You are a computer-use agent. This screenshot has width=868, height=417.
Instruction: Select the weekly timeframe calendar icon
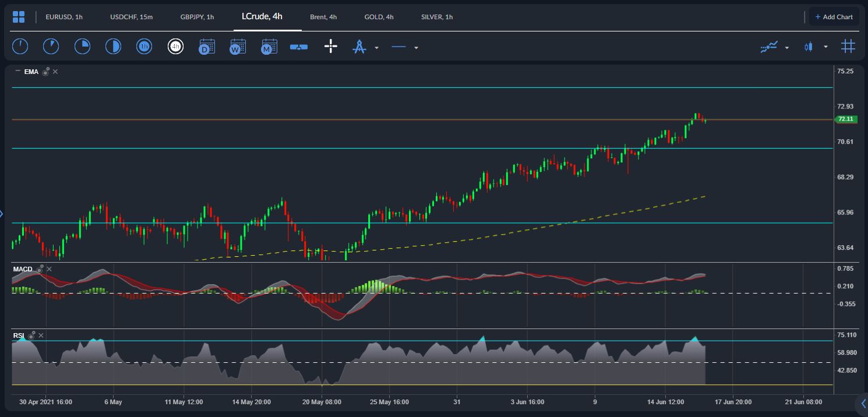238,47
